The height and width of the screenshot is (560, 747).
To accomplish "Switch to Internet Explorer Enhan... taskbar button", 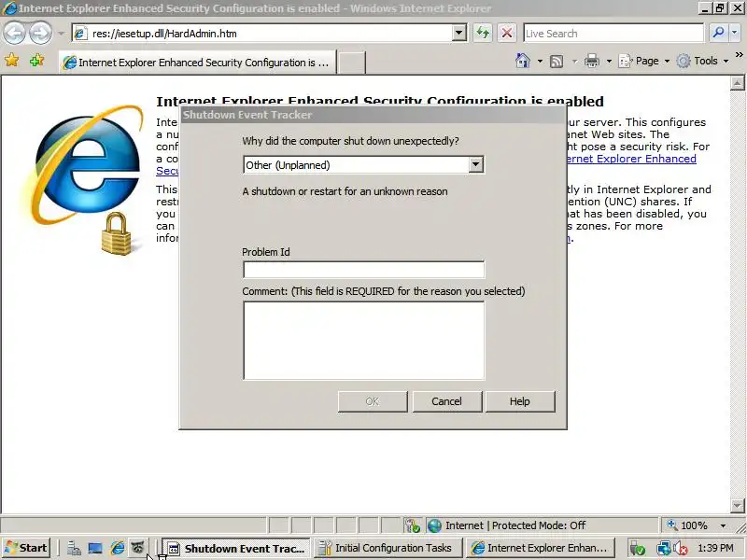I will point(541,549).
